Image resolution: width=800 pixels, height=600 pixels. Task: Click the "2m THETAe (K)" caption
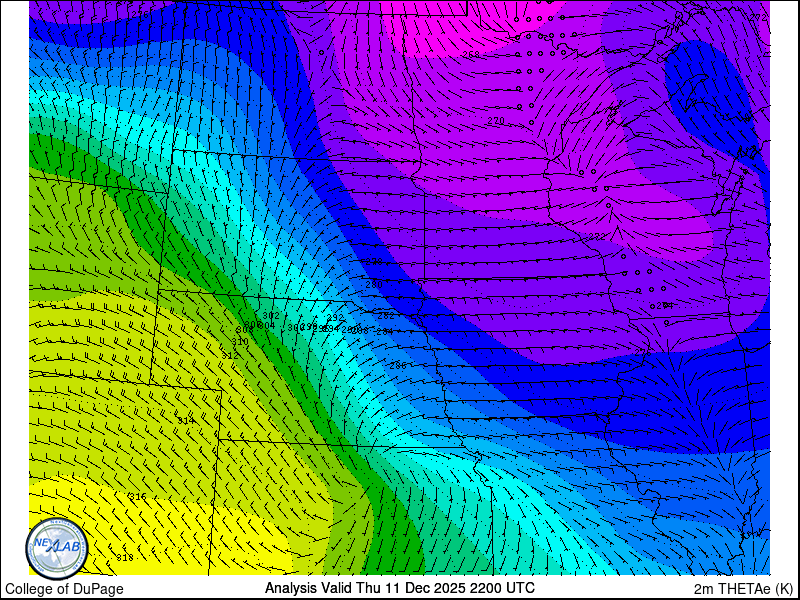click(x=743, y=588)
